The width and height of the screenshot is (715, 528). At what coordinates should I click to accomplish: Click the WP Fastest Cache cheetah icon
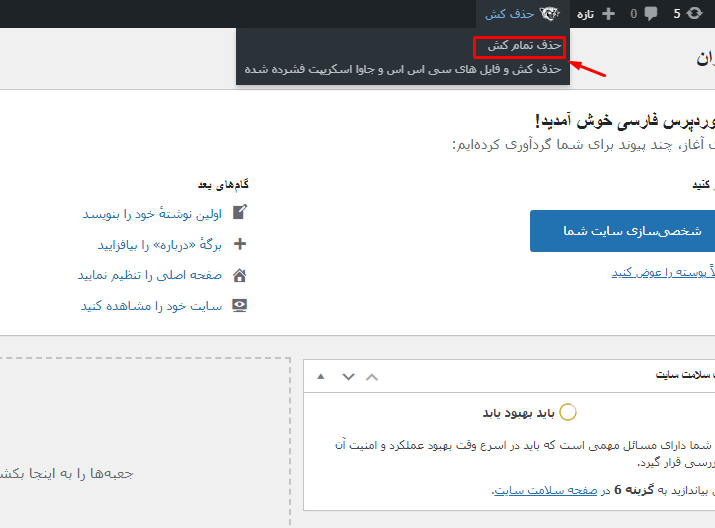tap(550, 14)
